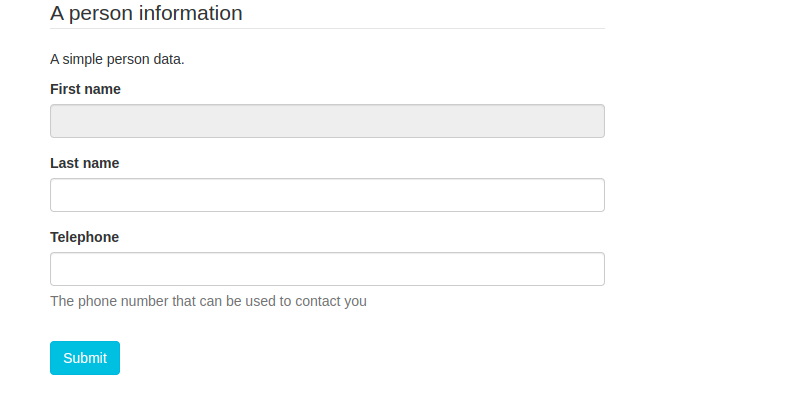The height and width of the screenshot is (419, 789).
Task: Focus the Last name text field
Action: (327, 195)
